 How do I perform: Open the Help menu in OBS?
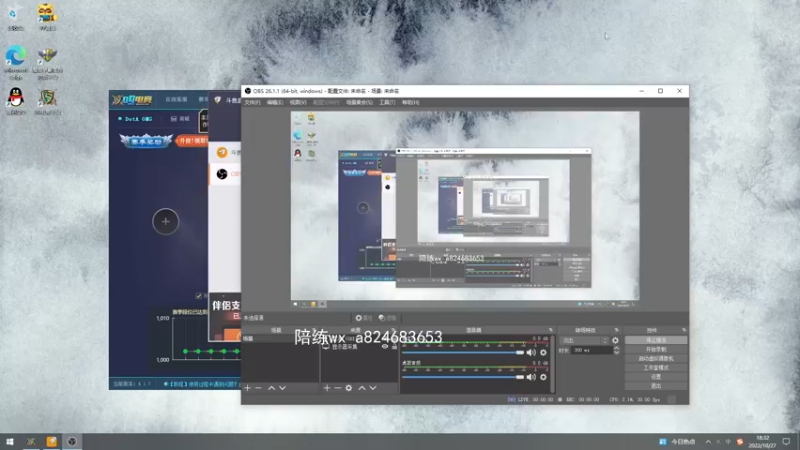(410, 103)
